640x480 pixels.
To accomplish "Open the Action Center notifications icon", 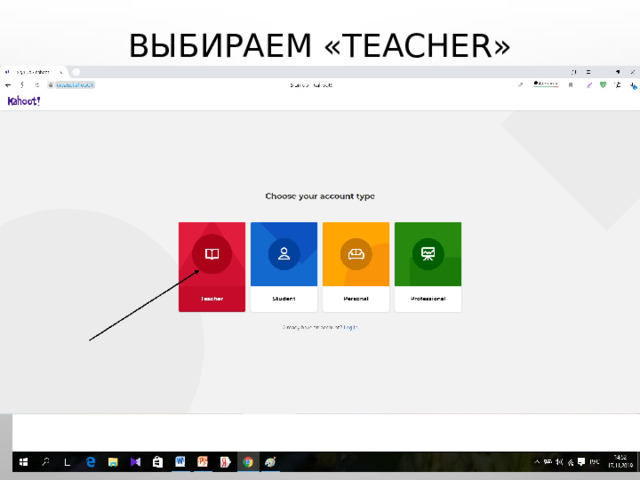I will [x=581, y=462].
